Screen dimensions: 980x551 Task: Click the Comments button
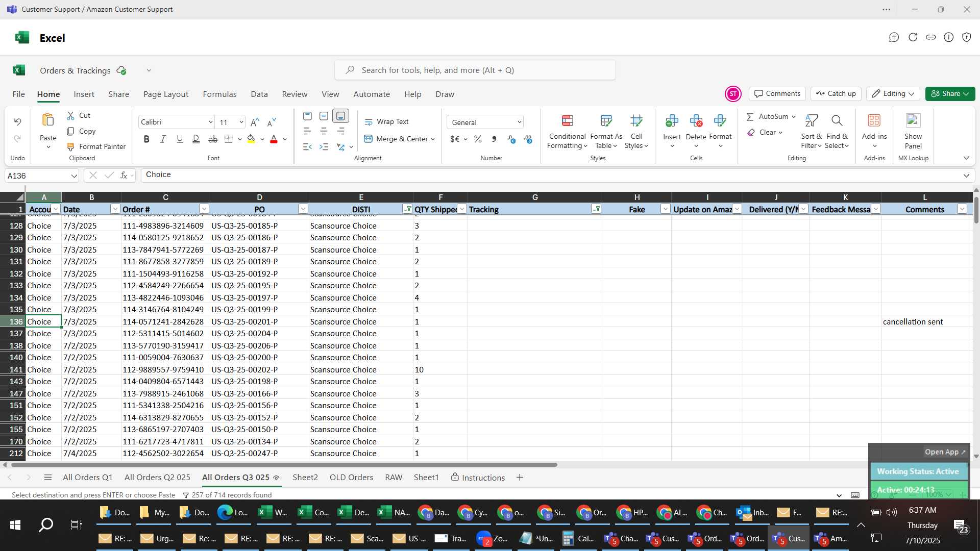(777, 94)
